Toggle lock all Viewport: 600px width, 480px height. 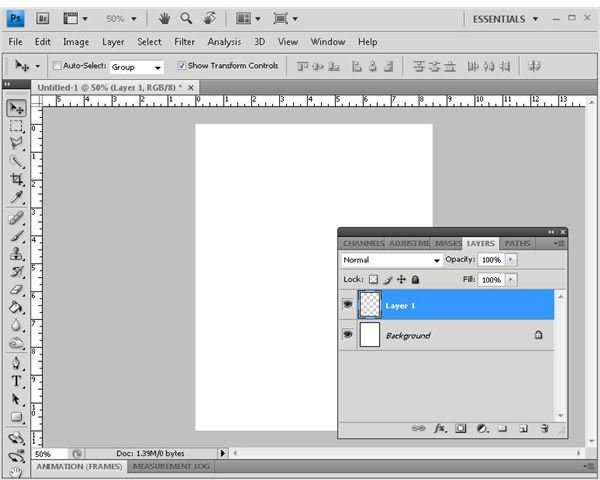[415, 279]
